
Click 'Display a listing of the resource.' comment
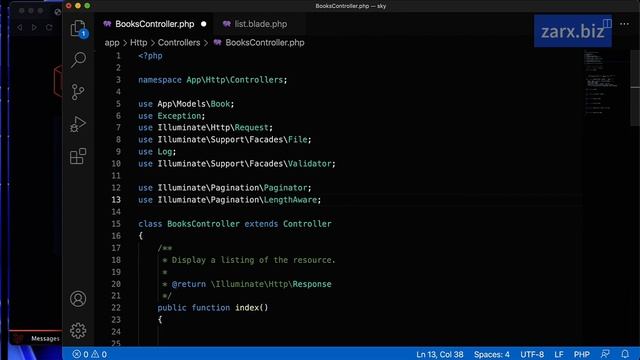click(253, 260)
